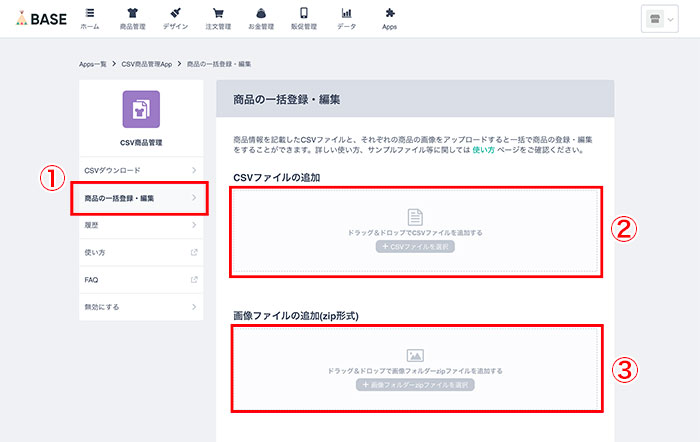Viewport: 700px width, 442px height.
Task: Click the BASE logo
Action: pyautogui.click(x=42, y=18)
